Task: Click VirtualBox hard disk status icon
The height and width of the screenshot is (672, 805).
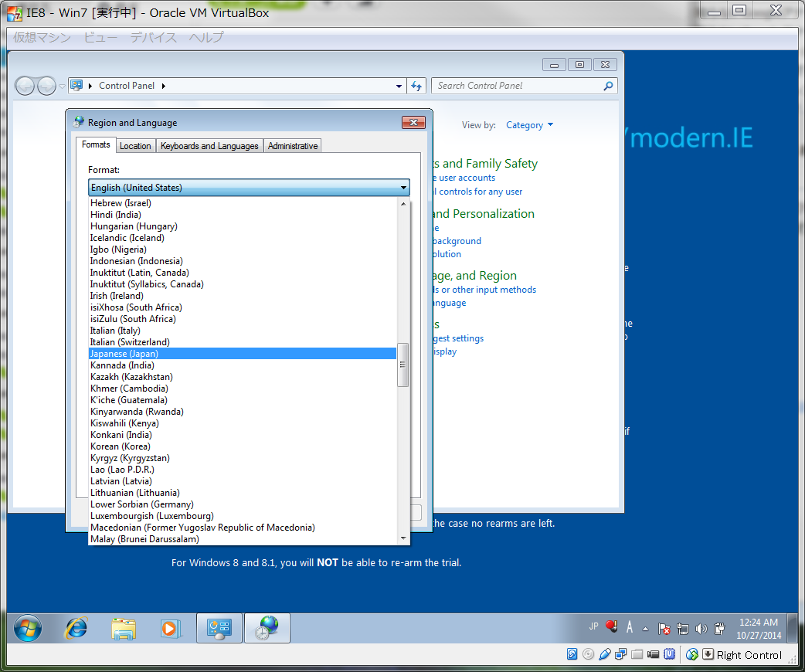Action: point(572,654)
